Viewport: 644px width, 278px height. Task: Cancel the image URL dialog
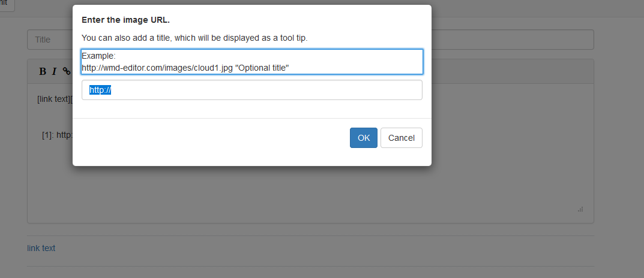(x=402, y=138)
